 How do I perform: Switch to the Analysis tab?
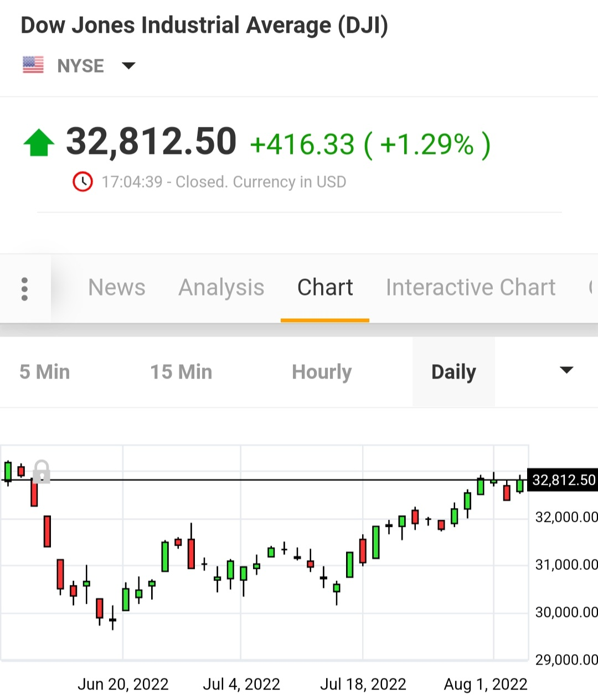pos(221,288)
